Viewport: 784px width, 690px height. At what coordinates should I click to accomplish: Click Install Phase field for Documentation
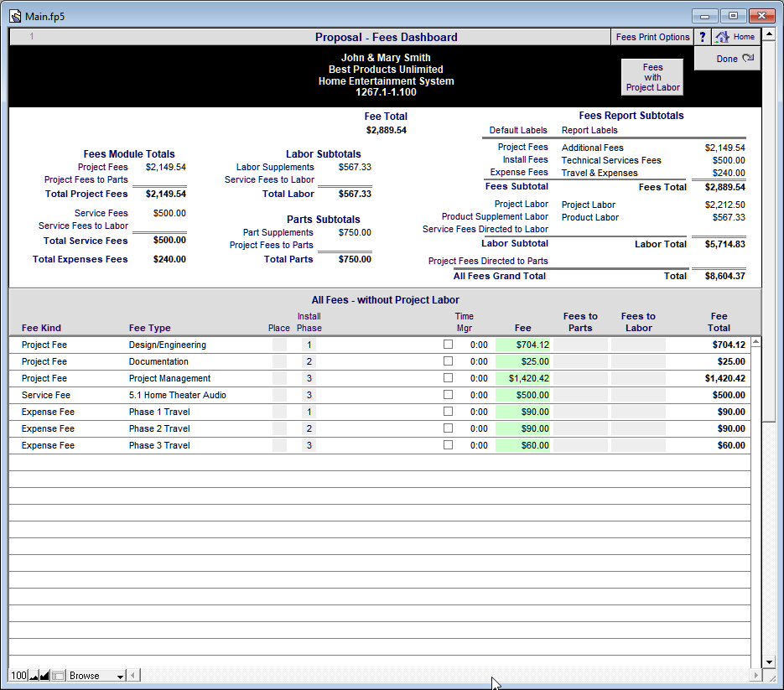point(309,361)
